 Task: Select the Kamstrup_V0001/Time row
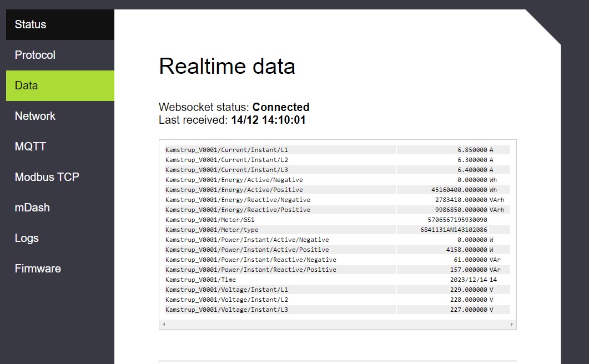(x=337, y=280)
